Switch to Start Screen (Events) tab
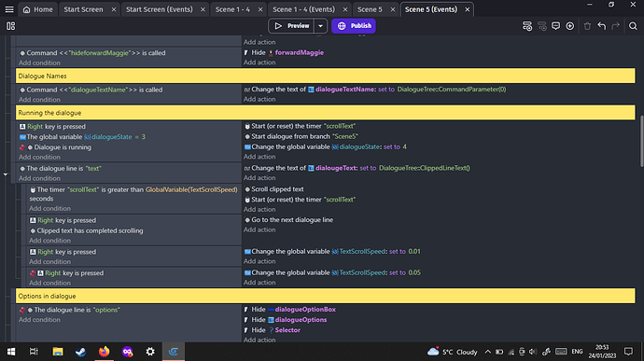This screenshot has height=361, width=644. [160, 9]
